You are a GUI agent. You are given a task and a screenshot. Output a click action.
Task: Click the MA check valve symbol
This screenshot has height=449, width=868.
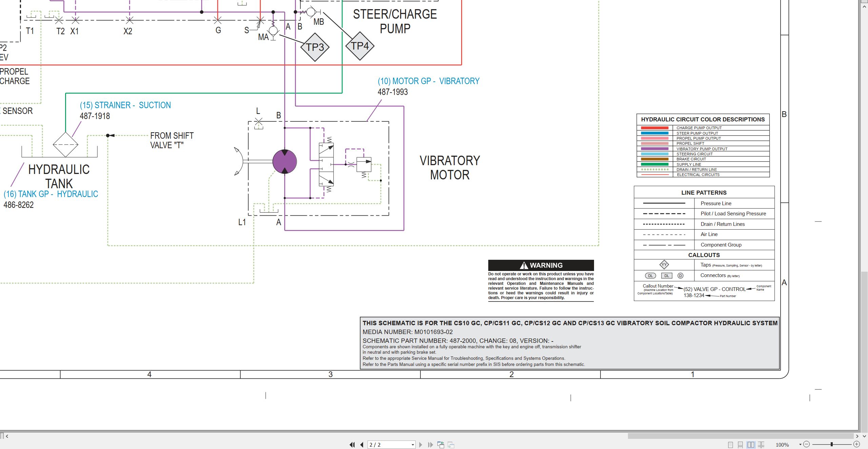(273, 31)
